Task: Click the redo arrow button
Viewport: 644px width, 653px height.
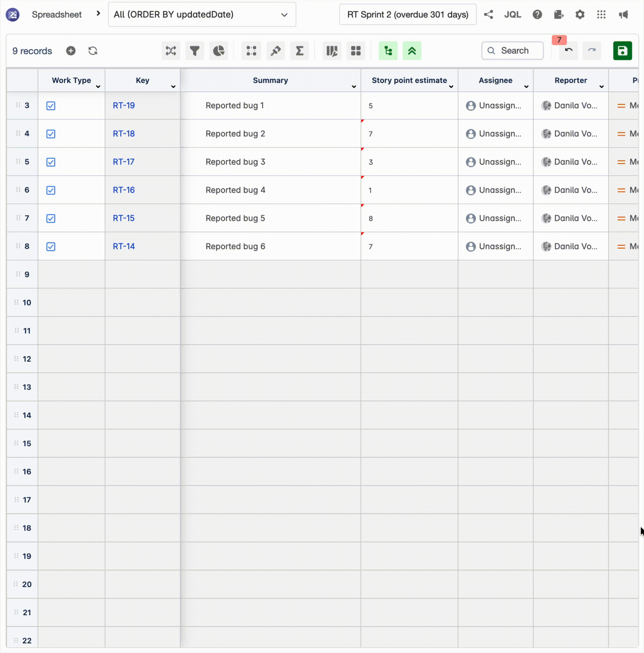Action: (592, 51)
